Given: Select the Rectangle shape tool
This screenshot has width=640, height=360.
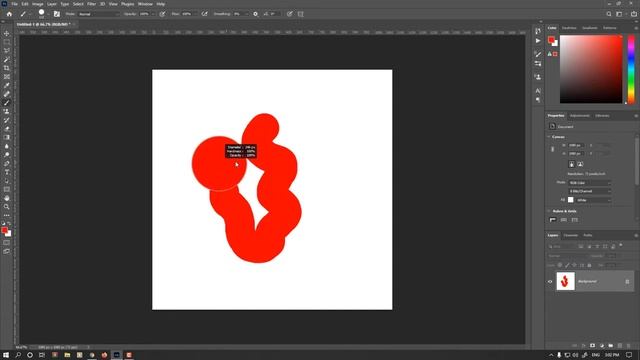Looking at the screenshot, I should 7,189.
